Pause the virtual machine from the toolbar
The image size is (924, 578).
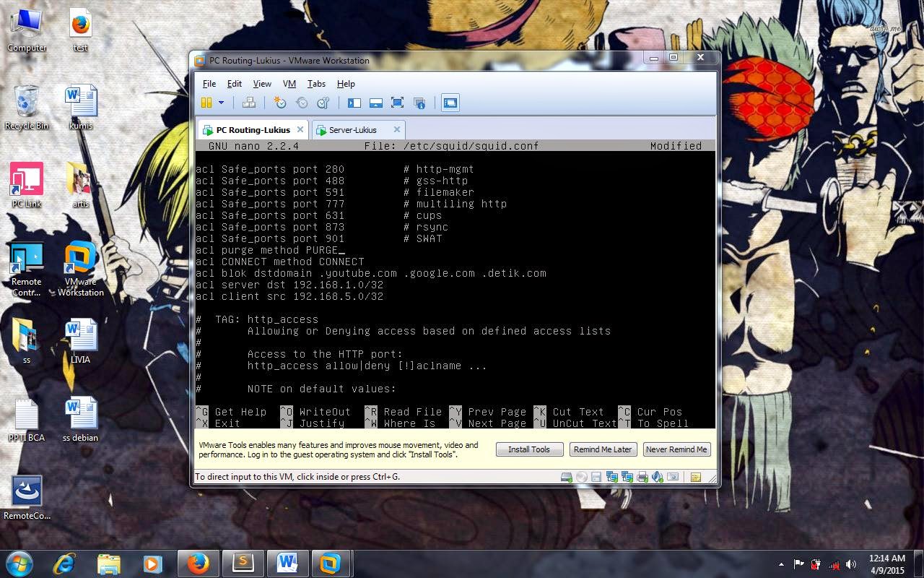click(x=206, y=103)
